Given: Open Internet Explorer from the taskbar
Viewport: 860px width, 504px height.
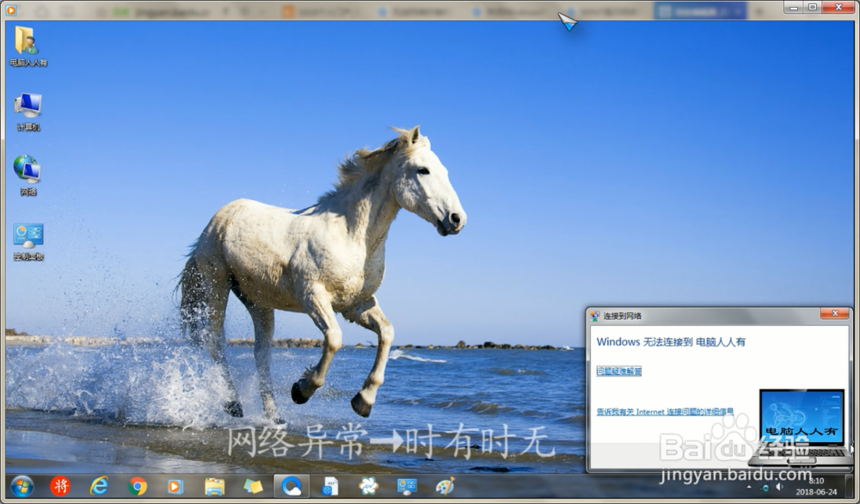Looking at the screenshot, I should coord(99,486).
